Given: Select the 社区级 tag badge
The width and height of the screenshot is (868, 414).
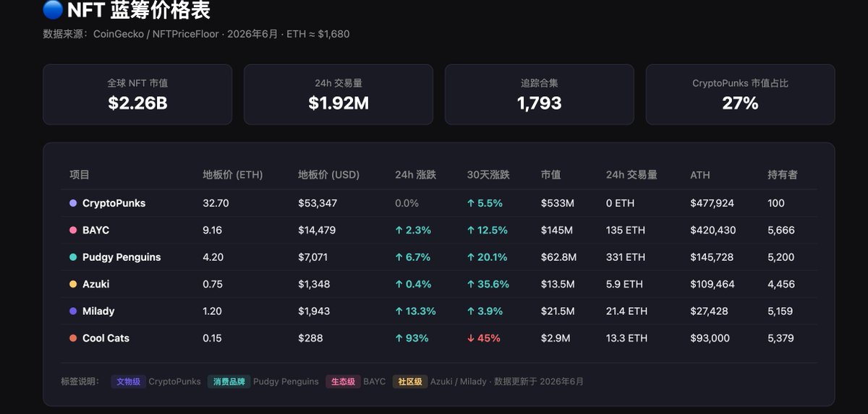Looking at the screenshot, I should [410, 381].
